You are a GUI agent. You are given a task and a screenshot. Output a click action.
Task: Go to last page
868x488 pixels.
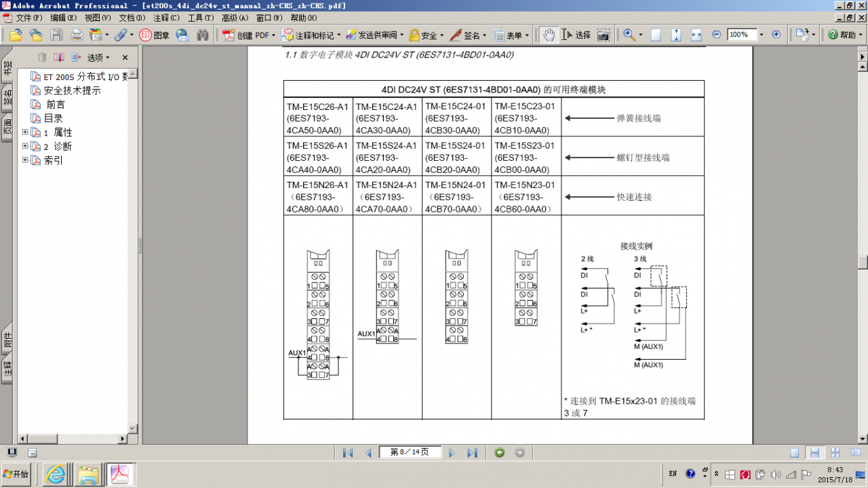[x=472, y=453]
